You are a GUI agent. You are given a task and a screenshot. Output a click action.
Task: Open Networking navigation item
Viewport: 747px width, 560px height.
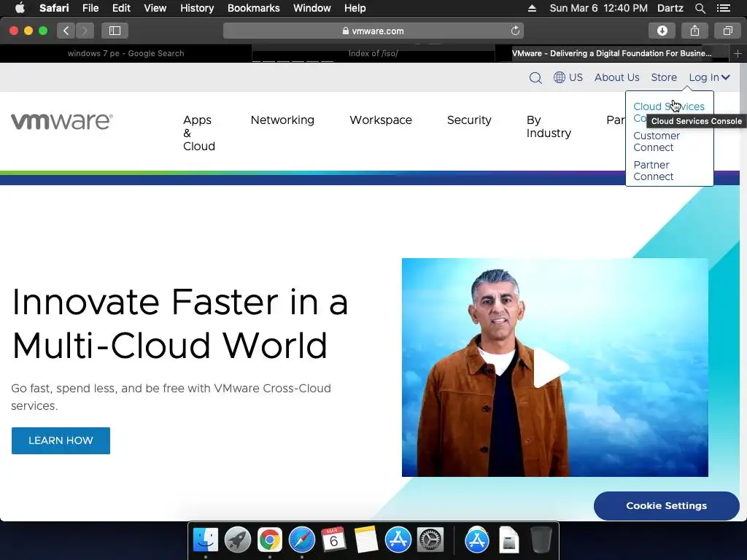(x=282, y=120)
